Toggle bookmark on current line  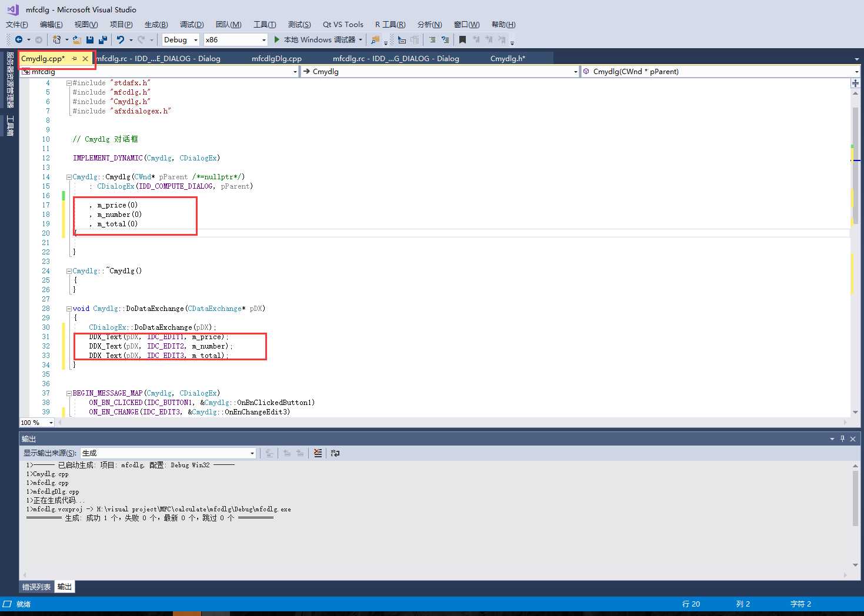point(463,39)
